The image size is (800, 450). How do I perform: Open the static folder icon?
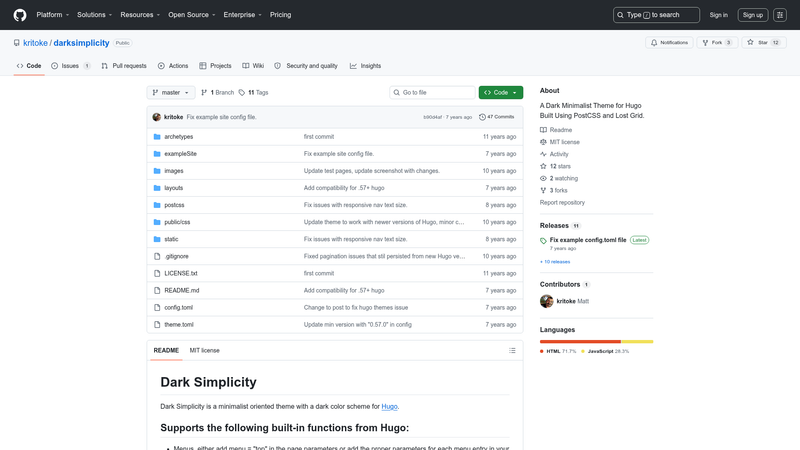[x=157, y=239]
